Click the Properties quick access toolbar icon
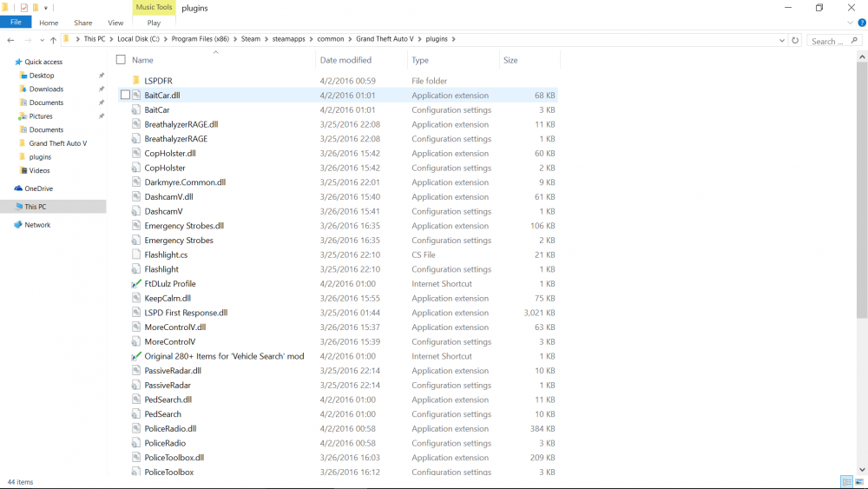This screenshot has width=868, height=489. (23, 8)
